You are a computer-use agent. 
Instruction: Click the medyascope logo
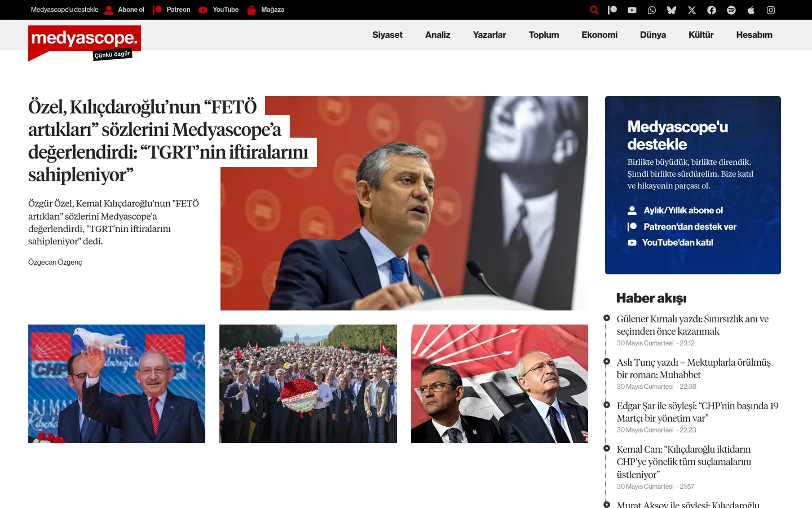click(x=85, y=43)
